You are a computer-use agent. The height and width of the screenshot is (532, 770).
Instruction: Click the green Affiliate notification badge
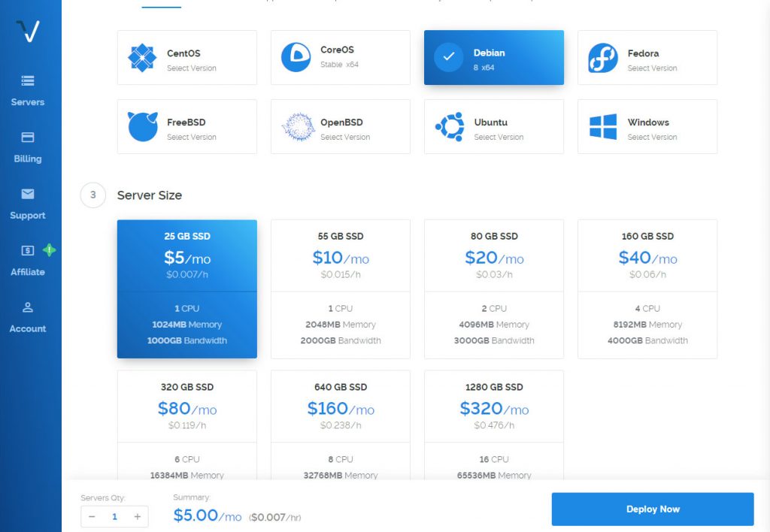(x=49, y=249)
